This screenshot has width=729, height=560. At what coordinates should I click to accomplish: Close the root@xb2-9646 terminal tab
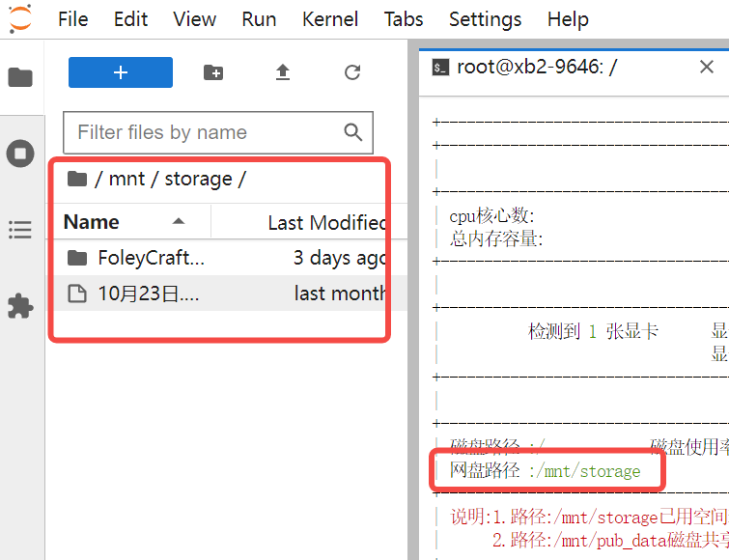706,67
